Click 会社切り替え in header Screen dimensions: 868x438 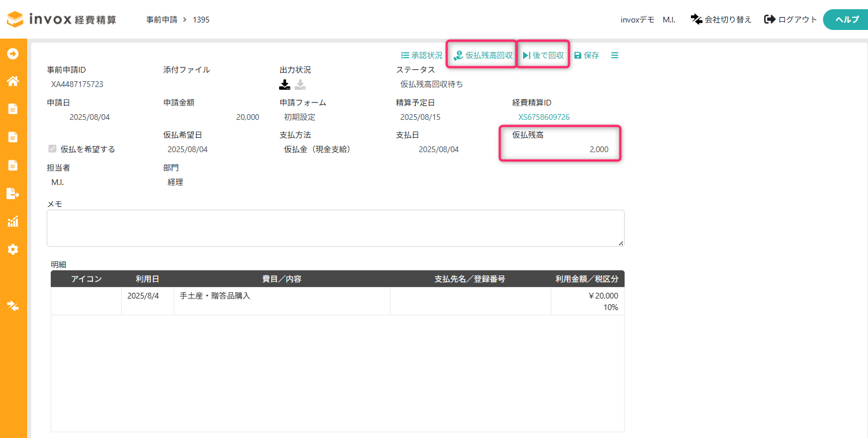722,20
